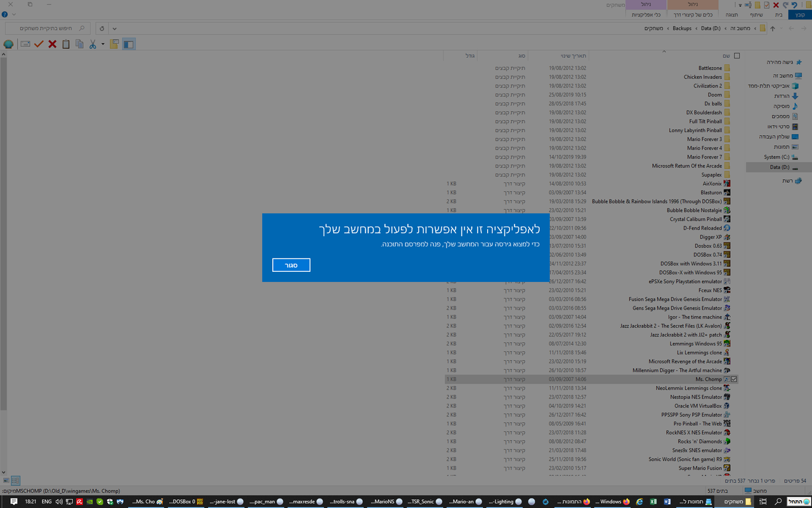Viewport: 812px width, 508px height.
Task: Open the Word icon on the taskbar
Action: (x=667, y=502)
